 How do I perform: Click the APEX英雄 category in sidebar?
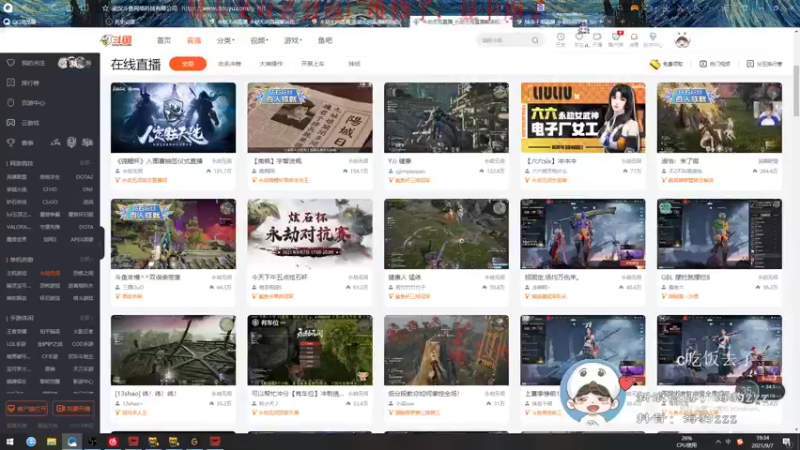tap(82, 239)
